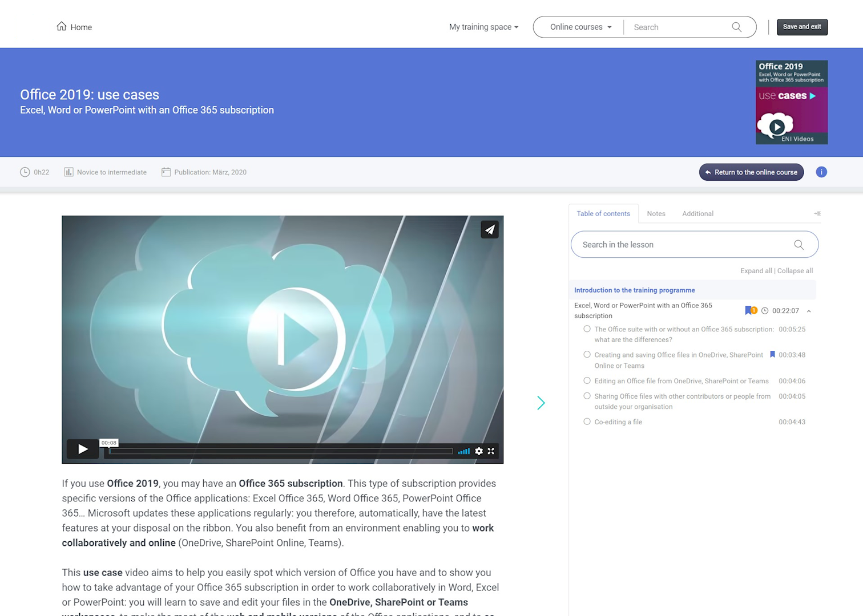Switch to the Additional tab

tap(697, 214)
